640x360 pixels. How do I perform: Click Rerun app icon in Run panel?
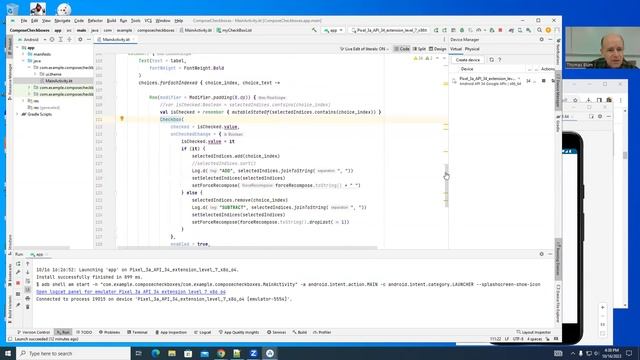18,264
